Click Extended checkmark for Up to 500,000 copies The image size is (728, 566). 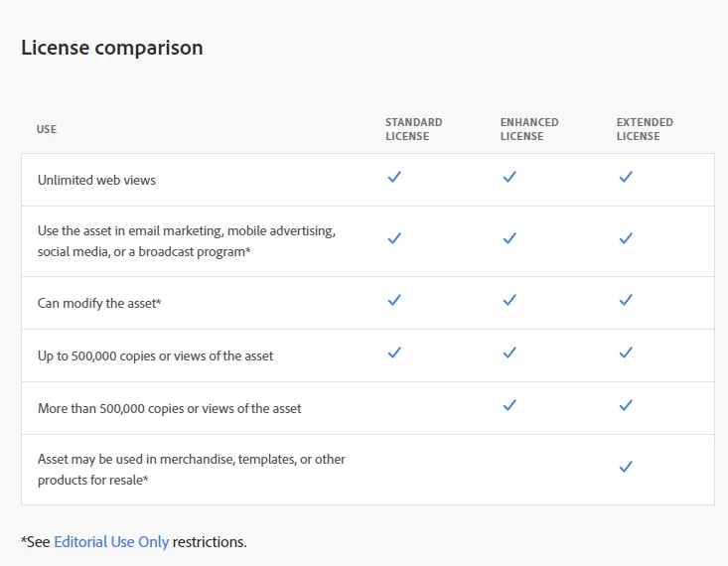click(x=626, y=353)
